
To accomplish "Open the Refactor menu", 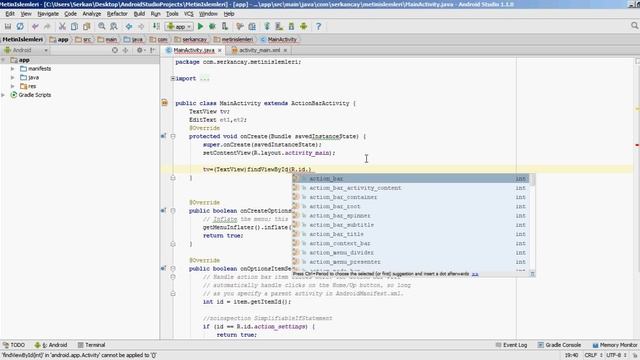I will (x=117, y=14).
